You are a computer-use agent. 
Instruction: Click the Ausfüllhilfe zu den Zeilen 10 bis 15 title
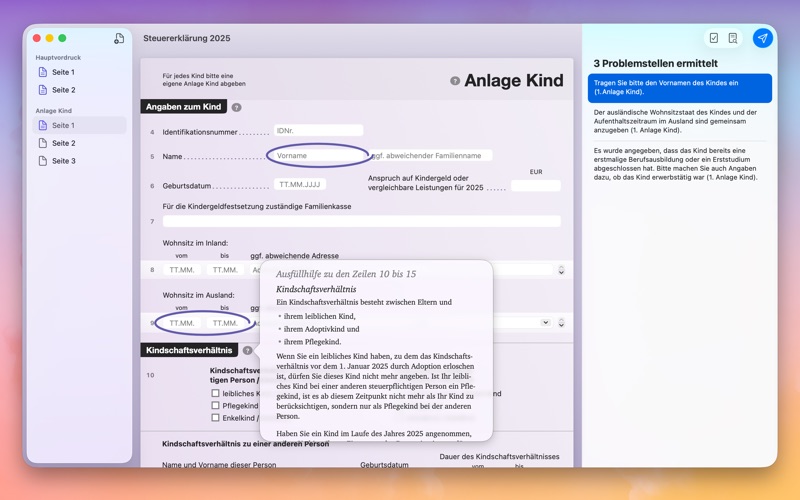(x=346, y=274)
